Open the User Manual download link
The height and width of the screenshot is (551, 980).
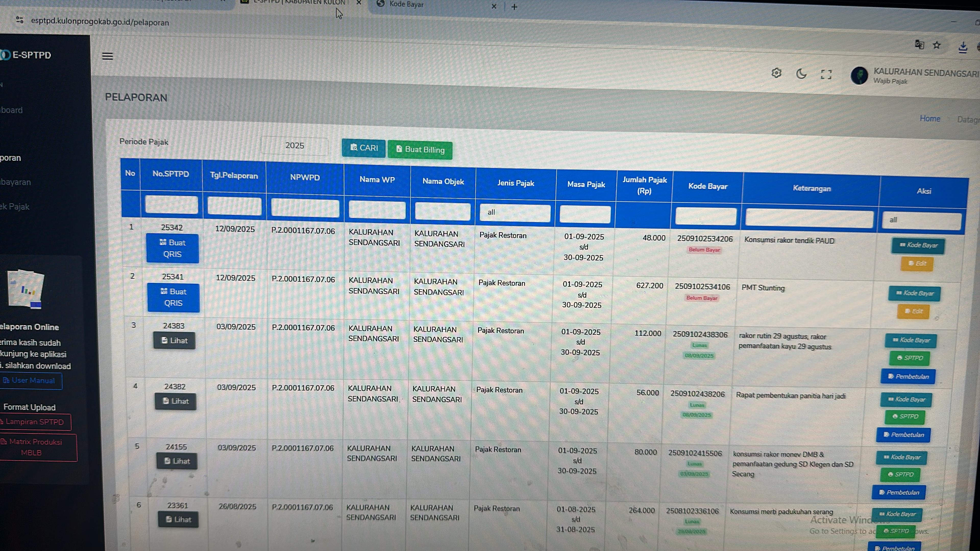pyautogui.click(x=30, y=381)
